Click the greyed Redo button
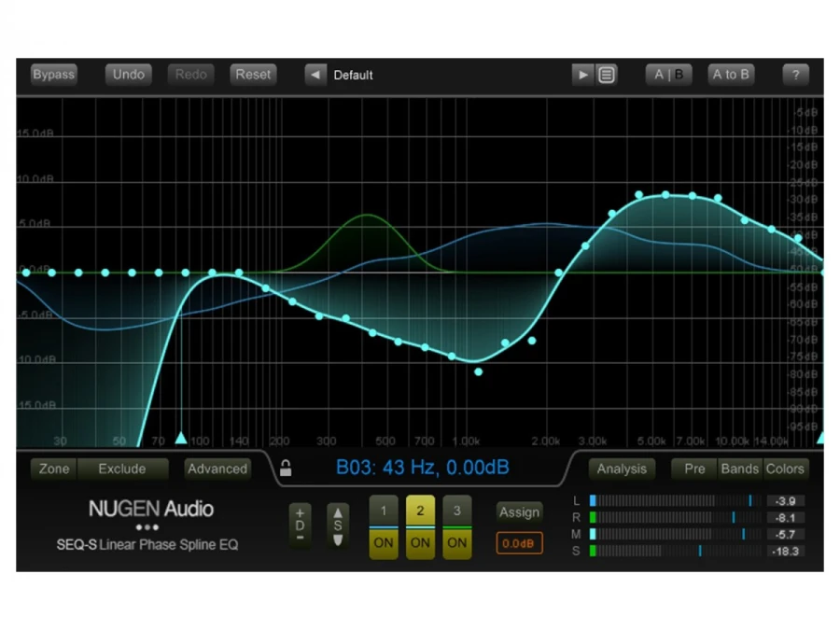Viewport: 840px width, 630px height. (190, 75)
